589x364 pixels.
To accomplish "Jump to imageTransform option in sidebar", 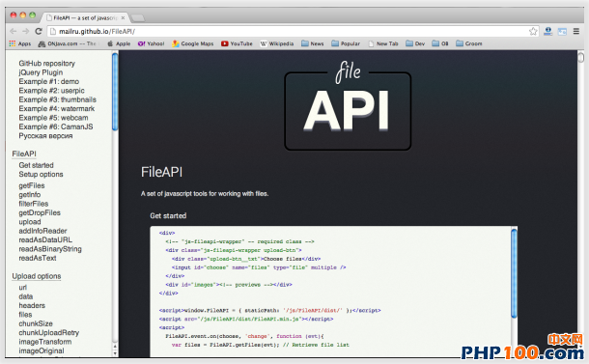I will (45, 342).
